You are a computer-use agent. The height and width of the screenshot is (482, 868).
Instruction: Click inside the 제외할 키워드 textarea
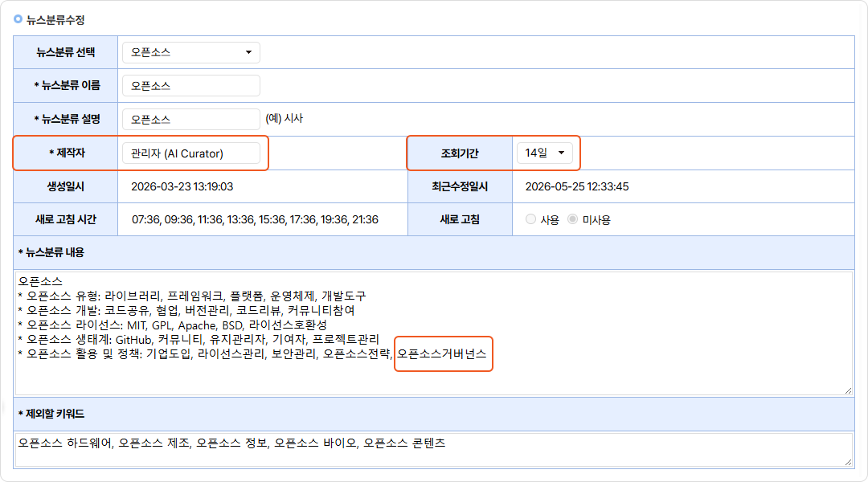click(x=434, y=449)
